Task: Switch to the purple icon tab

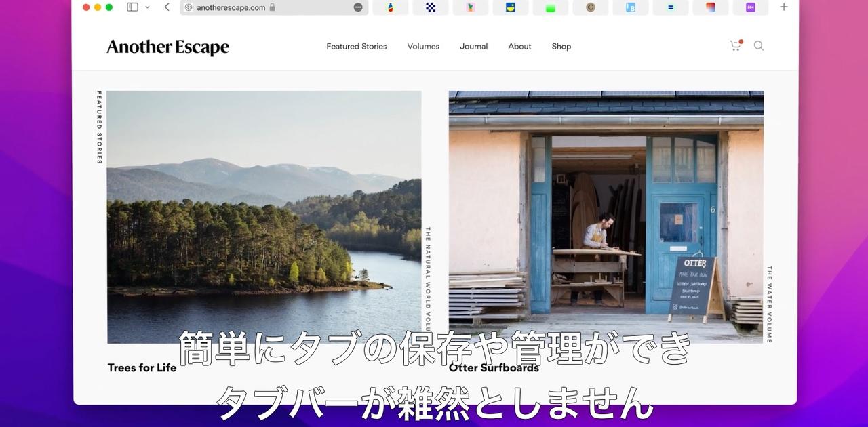Action: tap(751, 7)
